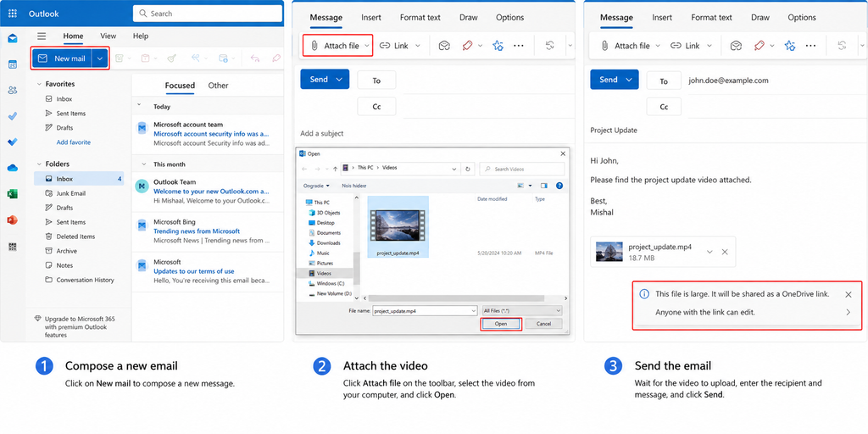Toggle the hamburger navigation pane icon
The height and width of the screenshot is (434, 868).
pyautogui.click(x=42, y=36)
